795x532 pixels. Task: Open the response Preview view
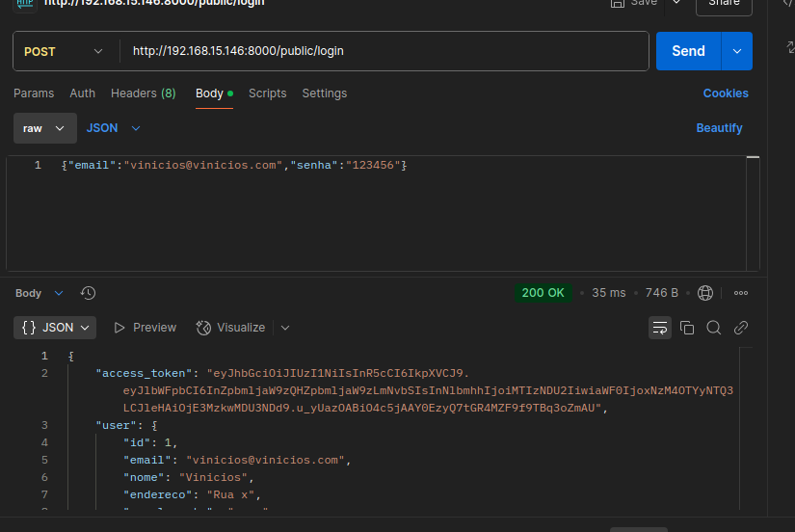tap(146, 328)
